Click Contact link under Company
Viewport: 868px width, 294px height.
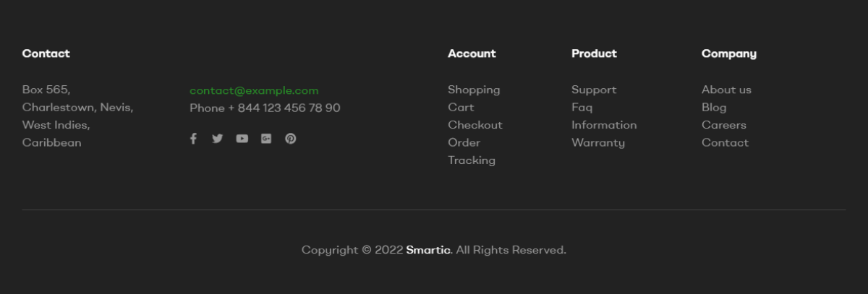(x=726, y=142)
